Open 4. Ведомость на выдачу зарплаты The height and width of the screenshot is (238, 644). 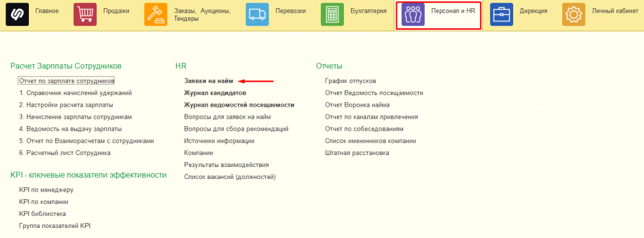pos(70,129)
